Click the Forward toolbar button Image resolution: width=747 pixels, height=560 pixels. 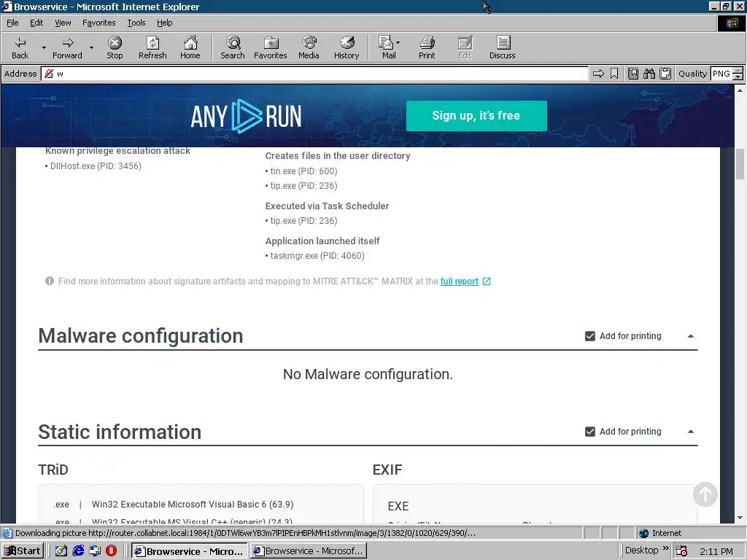67,47
